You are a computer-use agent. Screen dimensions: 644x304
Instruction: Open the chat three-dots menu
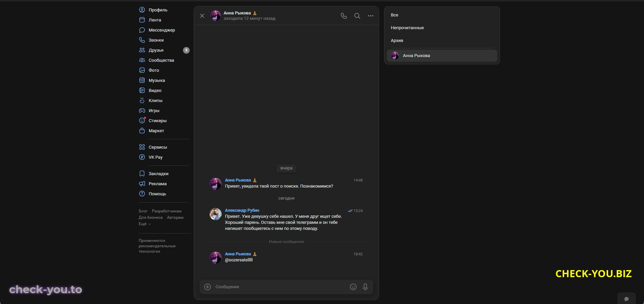(371, 16)
